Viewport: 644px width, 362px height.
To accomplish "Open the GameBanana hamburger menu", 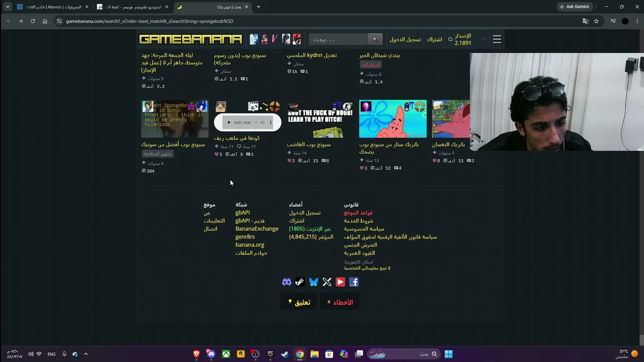I will [497, 39].
